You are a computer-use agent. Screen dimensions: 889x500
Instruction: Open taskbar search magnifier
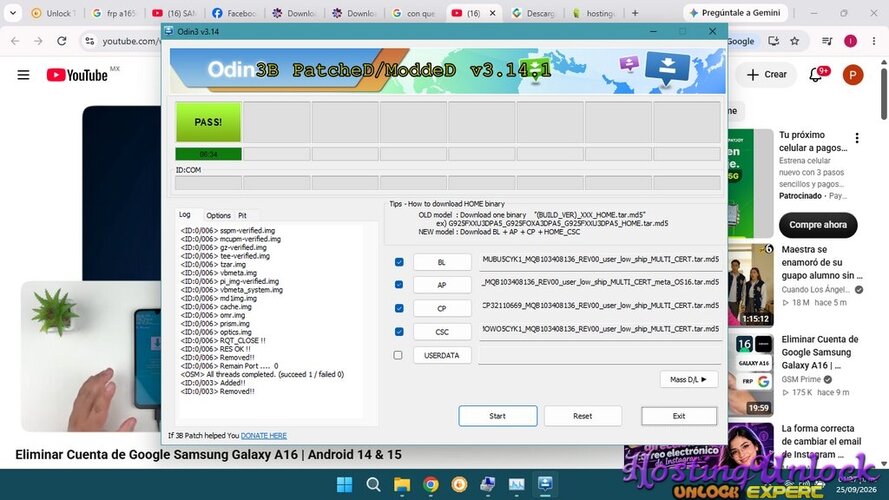pos(373,485)
